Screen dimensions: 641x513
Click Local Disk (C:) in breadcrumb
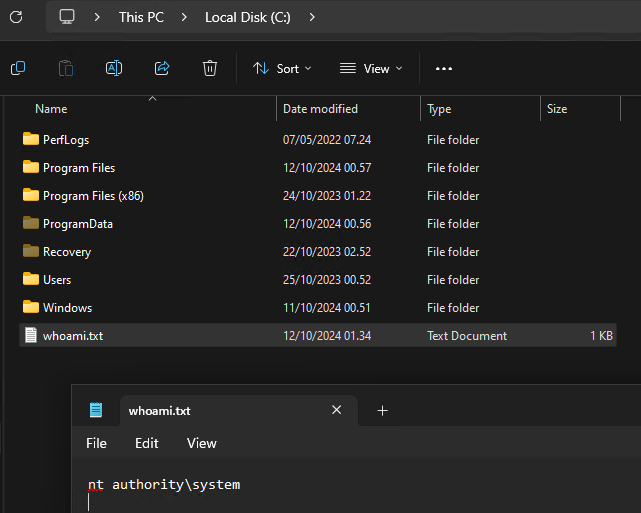(248, 17)
